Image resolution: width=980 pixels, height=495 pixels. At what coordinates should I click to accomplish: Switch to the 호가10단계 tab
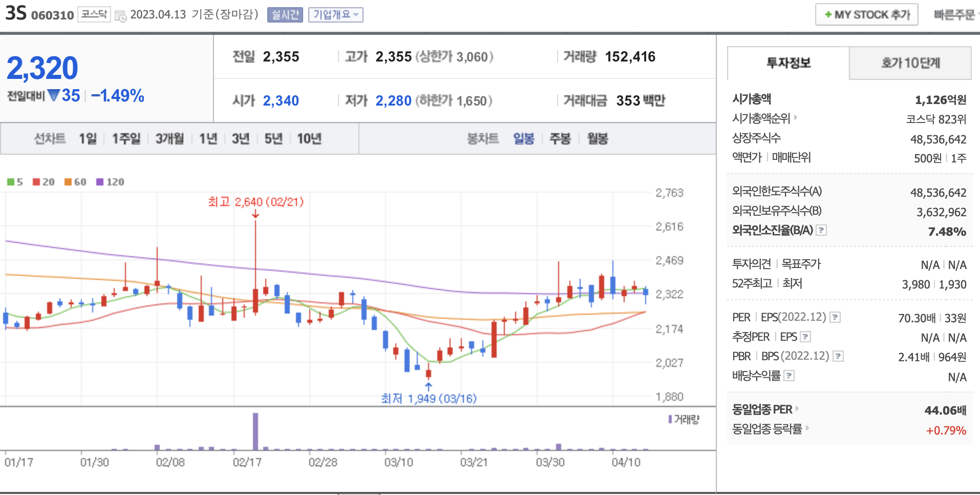910,63
